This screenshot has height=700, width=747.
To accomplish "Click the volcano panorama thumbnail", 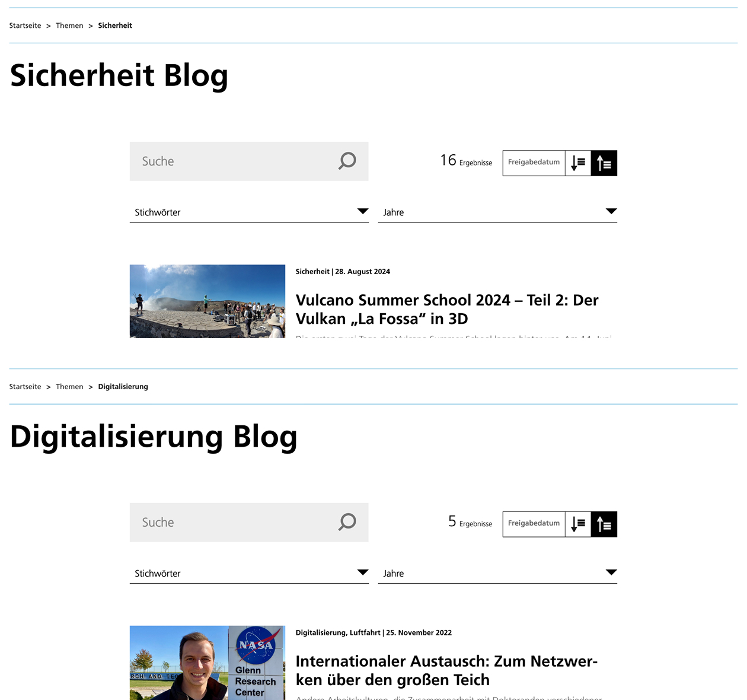I will 207,301.
